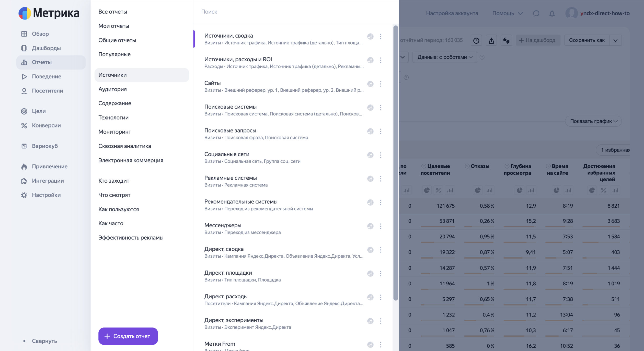Image resolution: width=644 pixels, height=351 pixels.
Task: Open more options for Поисковые запросы
Action: coord(381,131)
